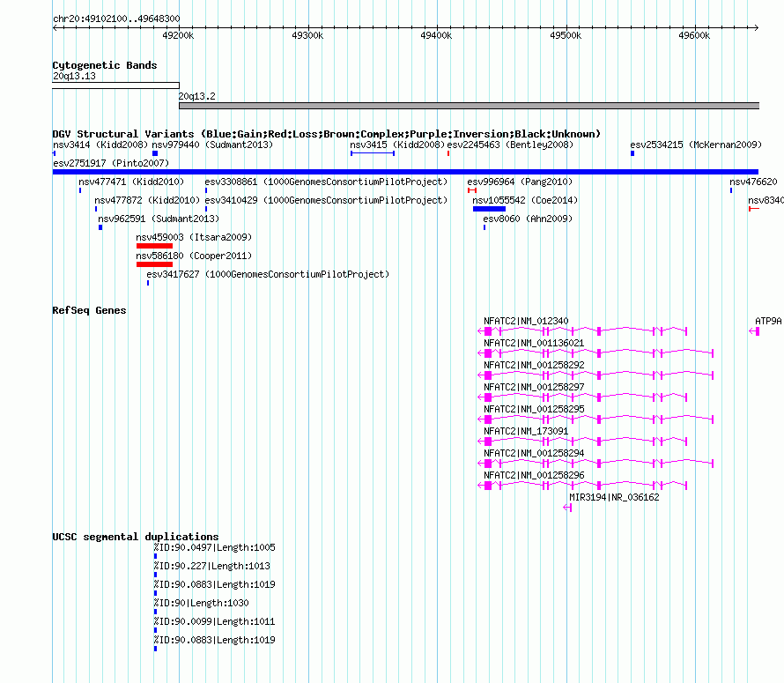Open variant nsv979440 (Sudmant2013)
Image resolution: width=784 pixels, height=683 pixels.
(x=212, y=145)
